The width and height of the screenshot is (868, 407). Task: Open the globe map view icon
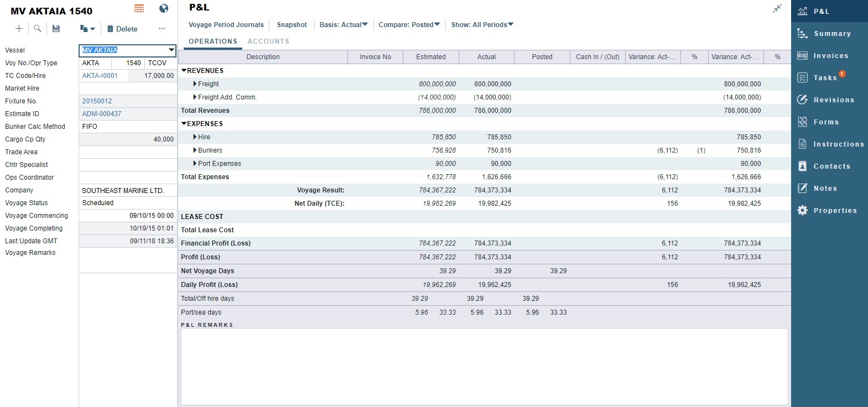[x=164, y=8]
